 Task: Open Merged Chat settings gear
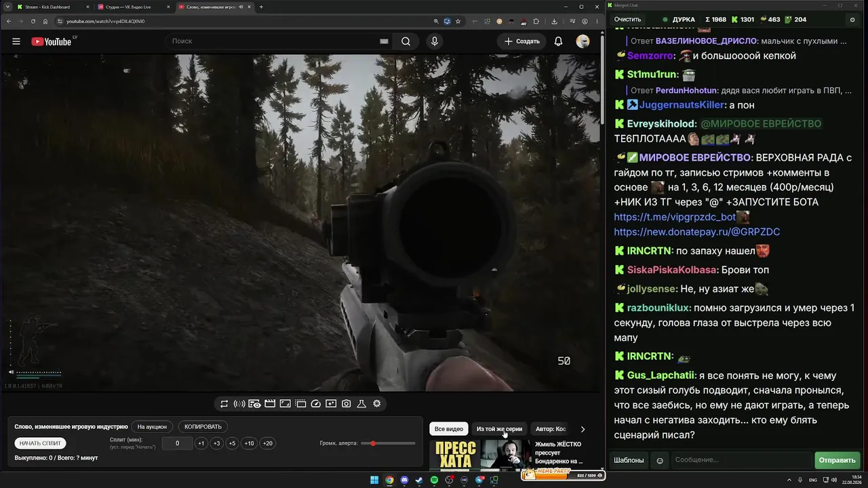click(852, 20)
